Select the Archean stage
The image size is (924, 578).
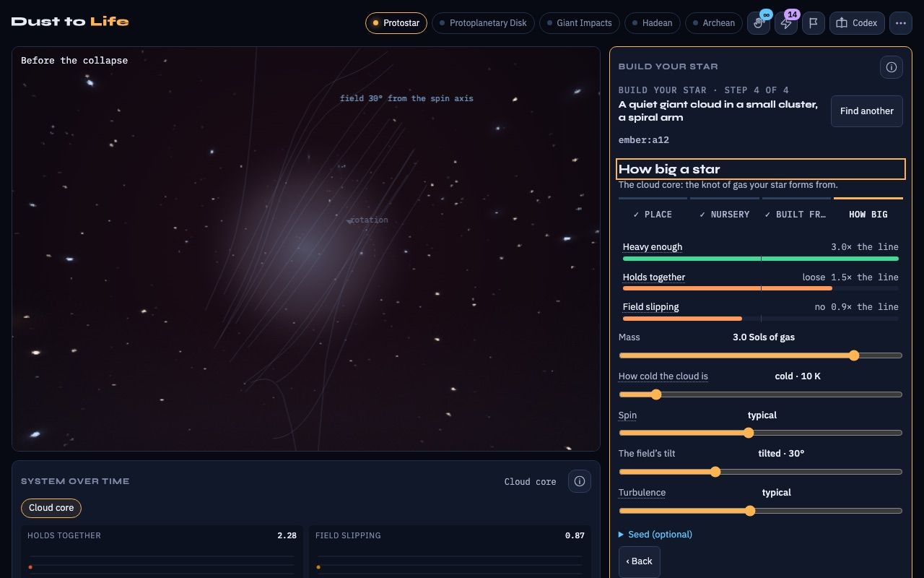coord(714,23)
